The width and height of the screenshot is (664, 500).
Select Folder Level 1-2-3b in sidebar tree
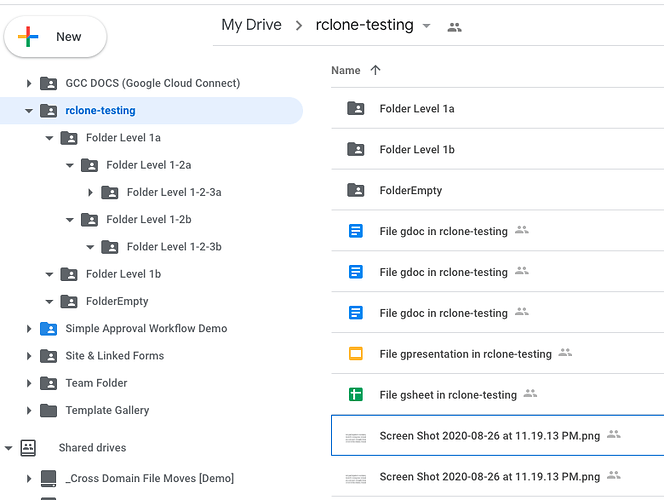[174, 246]
